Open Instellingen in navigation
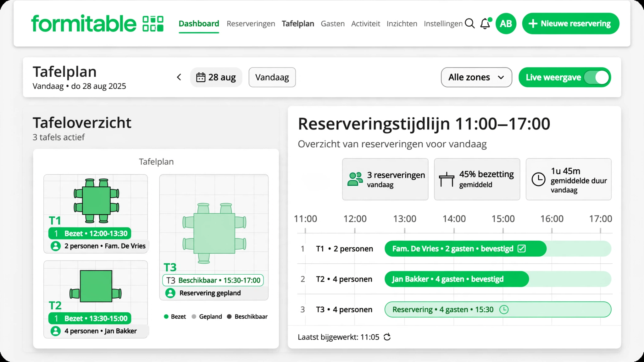 tap(443, 24)
